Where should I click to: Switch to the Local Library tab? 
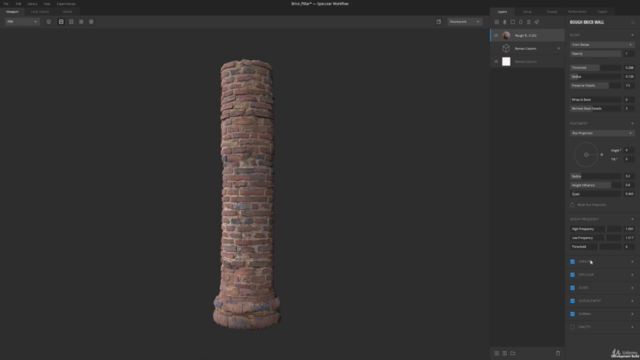click(x=40, y=12)
